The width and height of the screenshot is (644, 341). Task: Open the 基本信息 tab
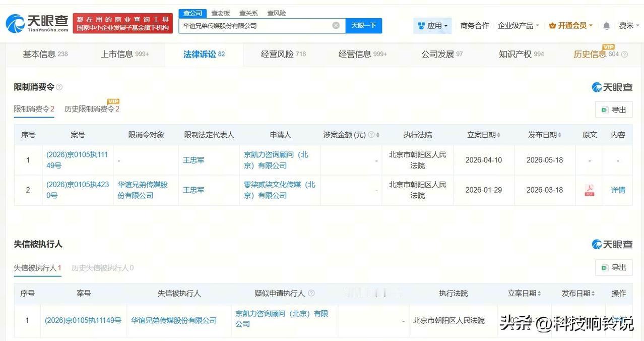[x=45, y=54]
